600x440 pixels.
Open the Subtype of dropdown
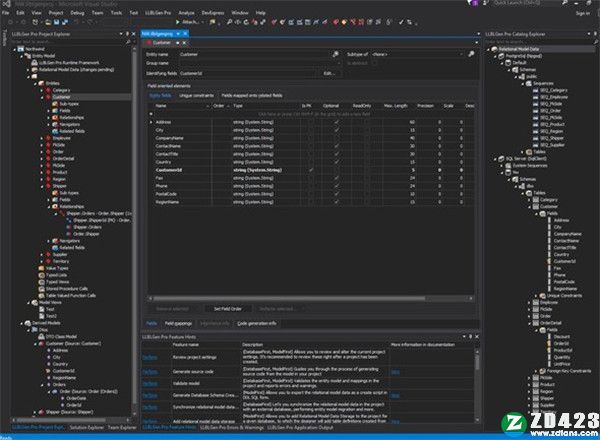tap(461, 54)
